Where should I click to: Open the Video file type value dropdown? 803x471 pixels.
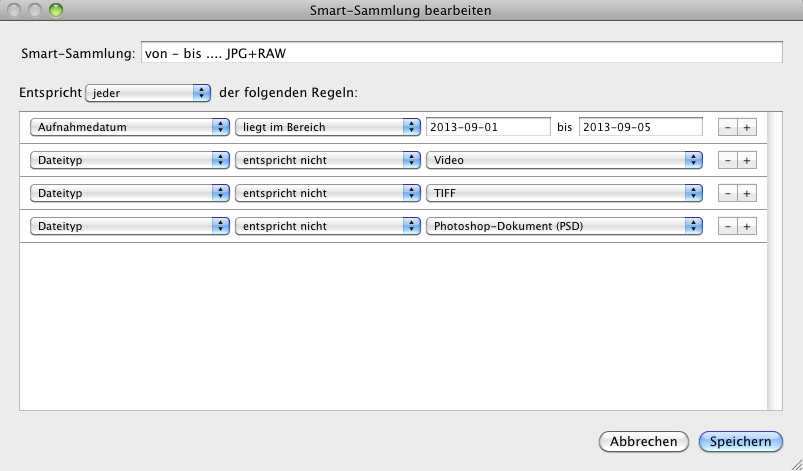tap(564, 160)
